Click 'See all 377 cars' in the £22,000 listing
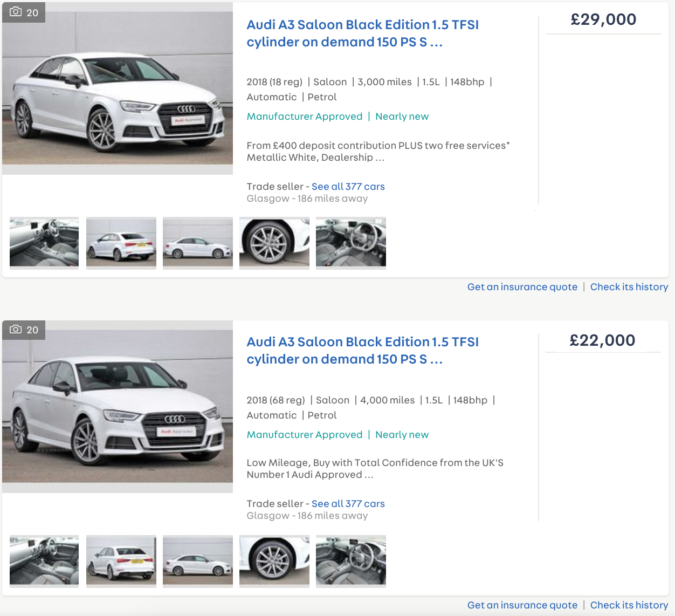This screenshot has width=675, height=616. [x=348, y=504]
